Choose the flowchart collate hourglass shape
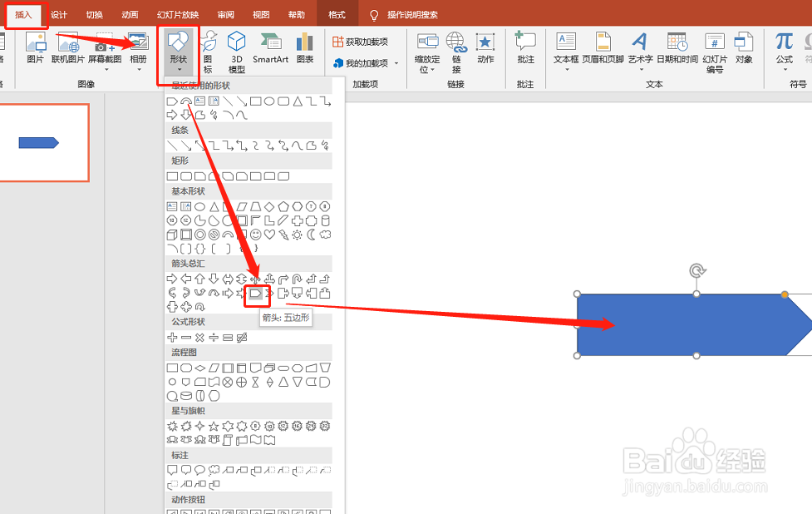The image size is (812, 514). 255,383
